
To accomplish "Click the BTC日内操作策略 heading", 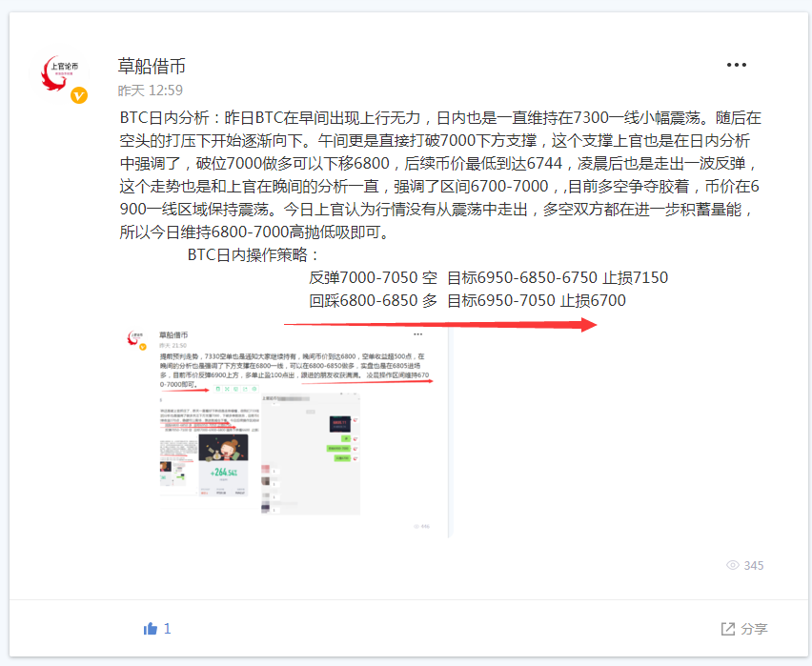I will tap(254, 254).
